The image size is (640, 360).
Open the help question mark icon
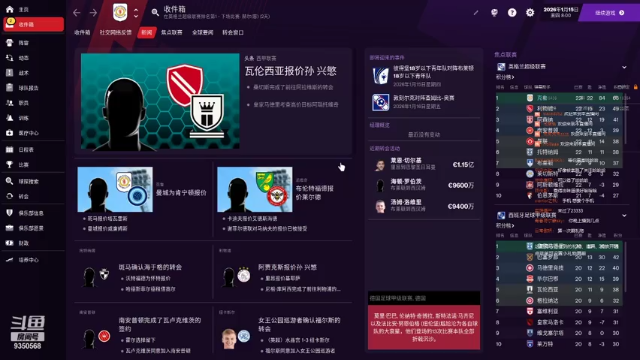pos(512,13)
